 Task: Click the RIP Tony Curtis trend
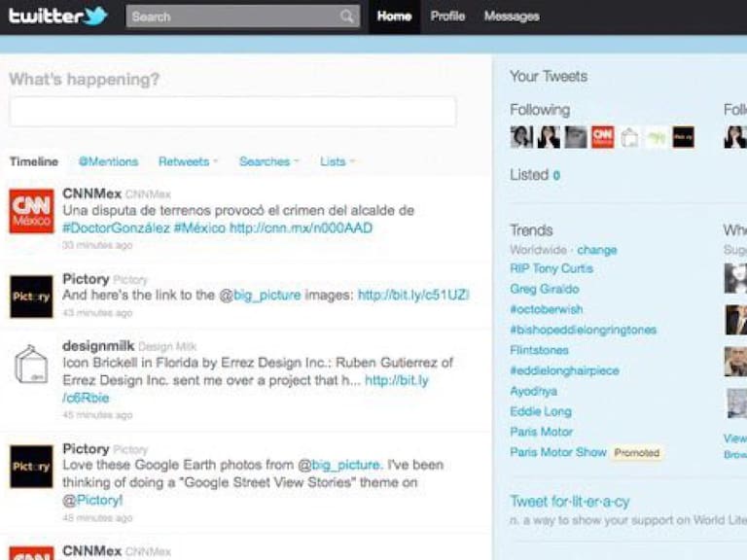(551, 268)
